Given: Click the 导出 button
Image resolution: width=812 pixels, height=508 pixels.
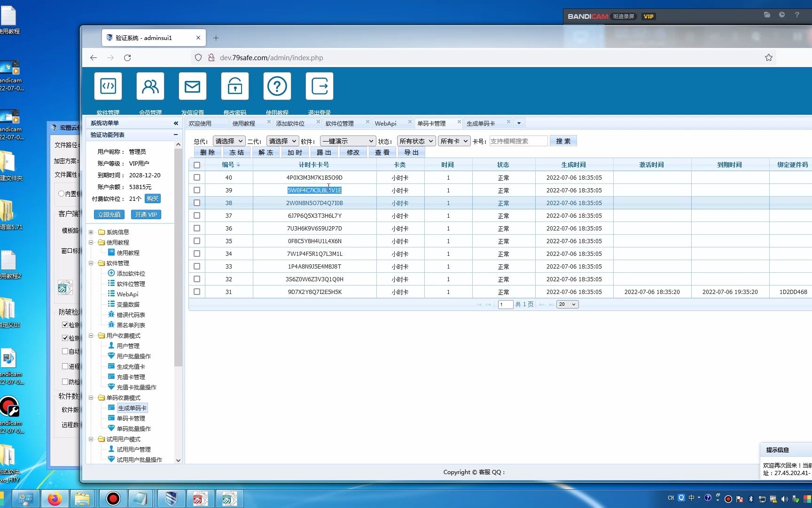Looking at the screenshot, I should pyautogui.click(x=411, y=152).
